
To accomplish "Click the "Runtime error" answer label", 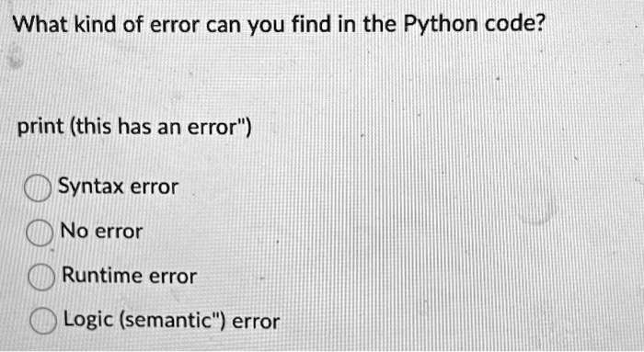I will tap(130, 275).
